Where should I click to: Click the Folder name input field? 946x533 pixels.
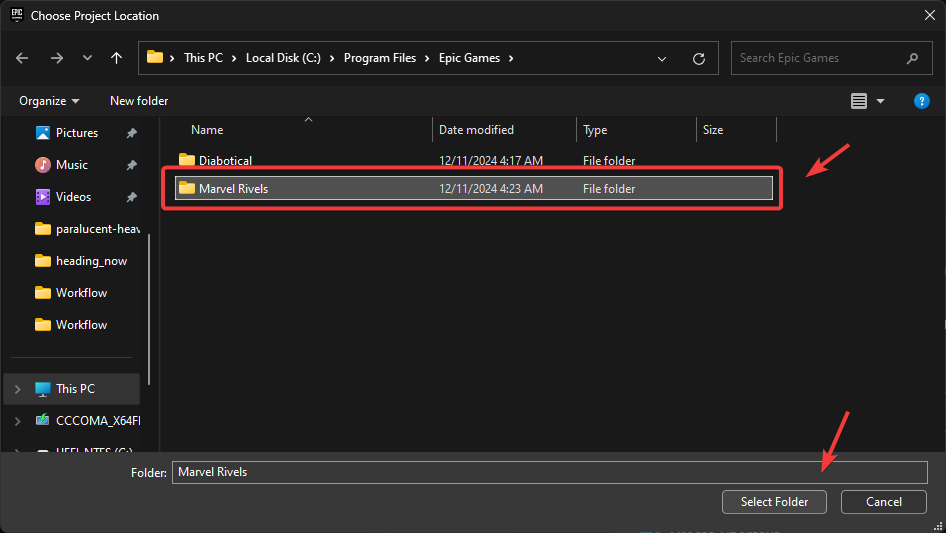tap(550, 472)
